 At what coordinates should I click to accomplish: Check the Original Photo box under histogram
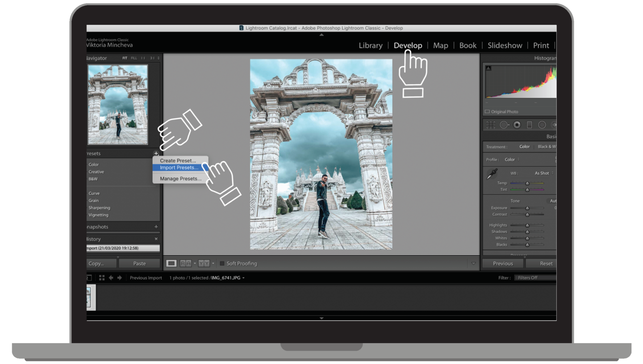[x=487, y=112]
